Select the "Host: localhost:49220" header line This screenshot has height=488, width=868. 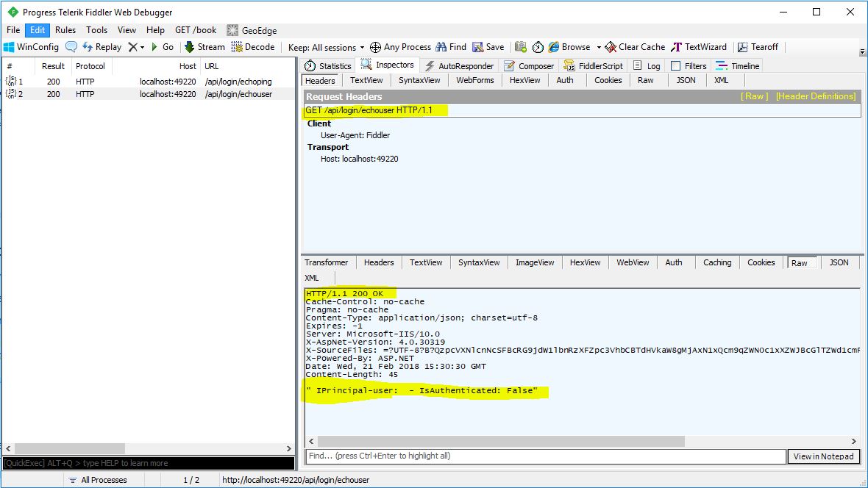(x=359, y=159)
